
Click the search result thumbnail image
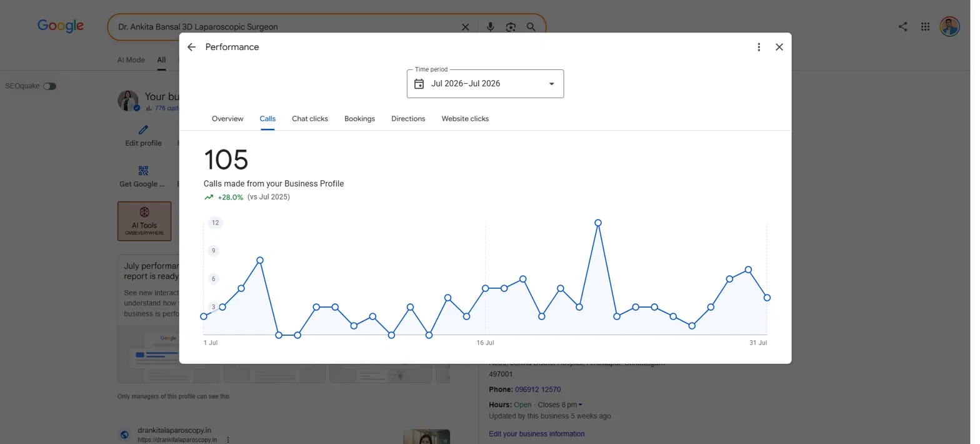tap(427, 436)
